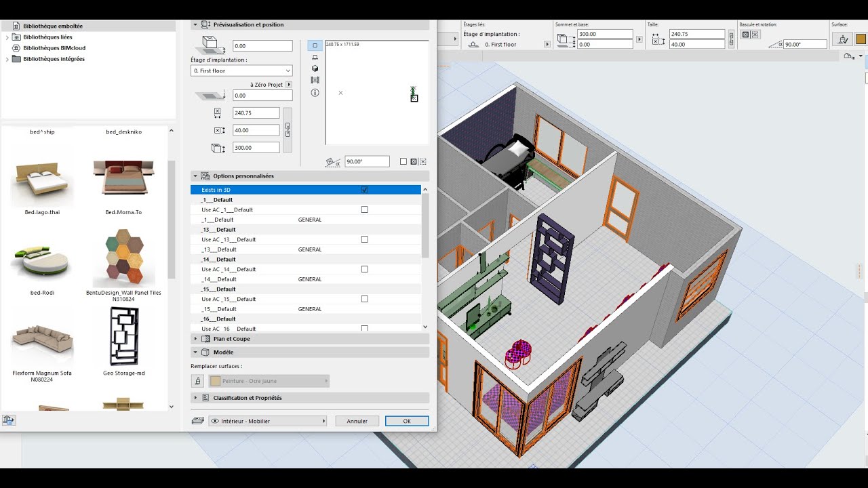Open the à Zéro Projet reference menu

click(x=289, y=85)
